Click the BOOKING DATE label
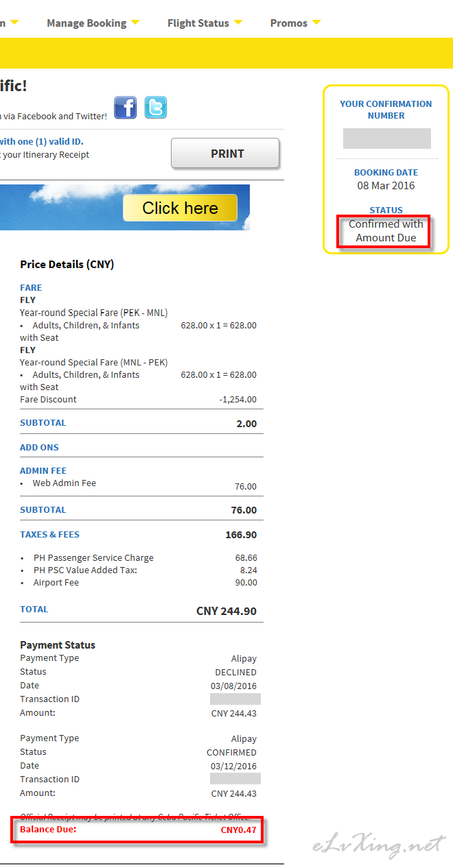 386,172
